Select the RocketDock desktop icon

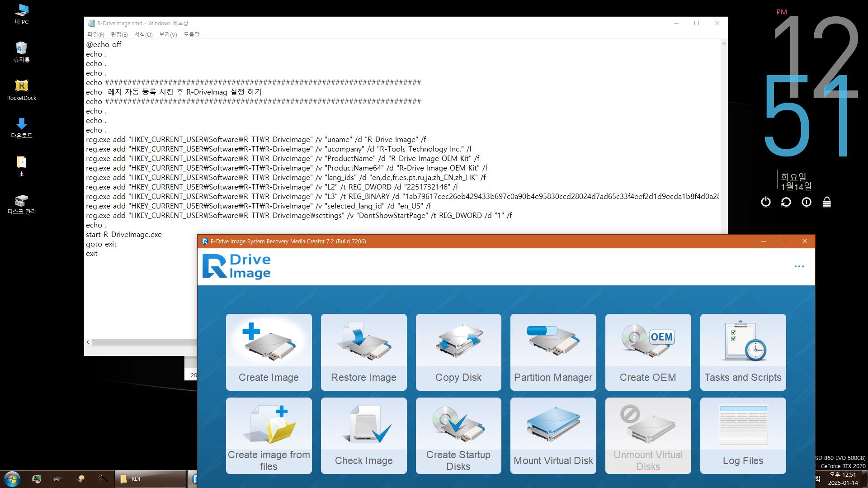[x=21, y=90]
